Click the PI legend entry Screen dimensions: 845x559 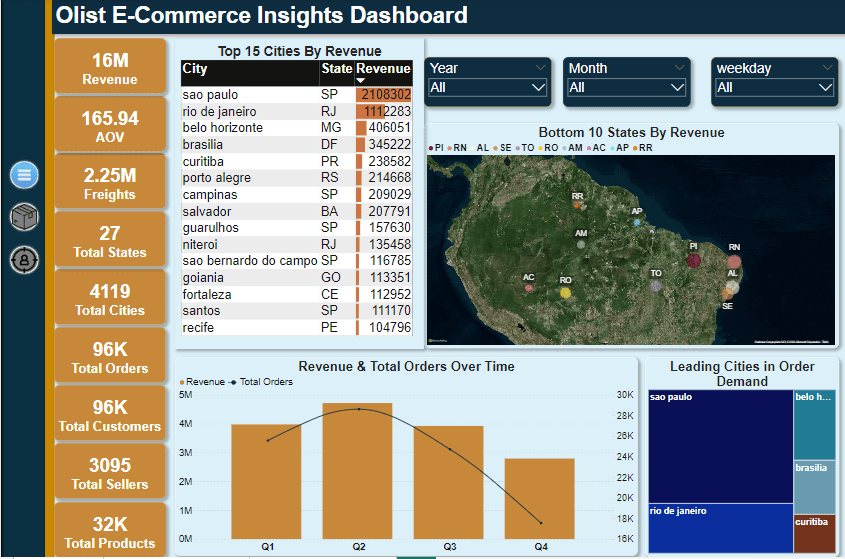point(437,148)
